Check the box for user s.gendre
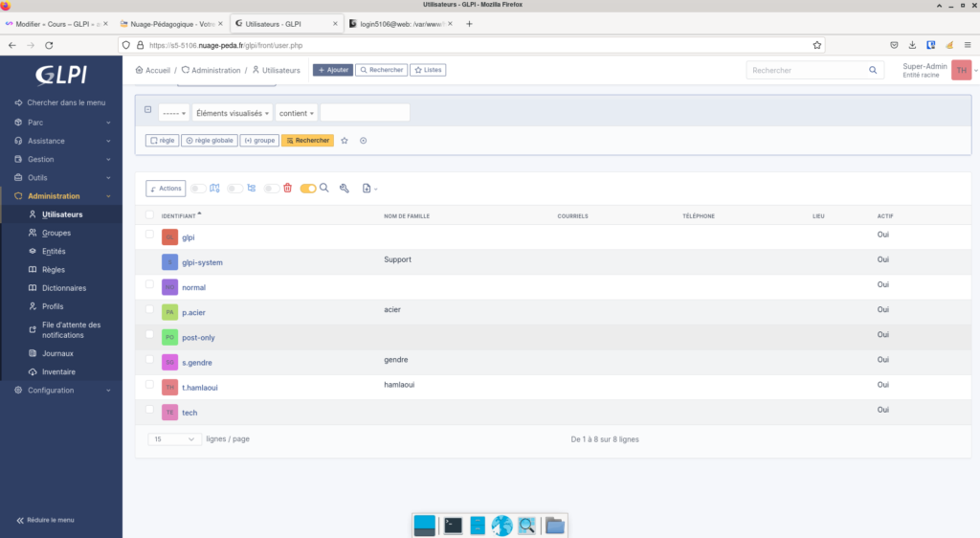Screen dimensions: 980x538 (149, 359)
